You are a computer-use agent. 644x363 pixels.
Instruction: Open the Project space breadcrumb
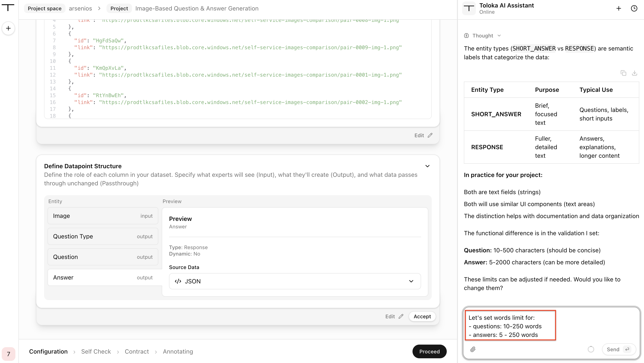pos(45,9)
